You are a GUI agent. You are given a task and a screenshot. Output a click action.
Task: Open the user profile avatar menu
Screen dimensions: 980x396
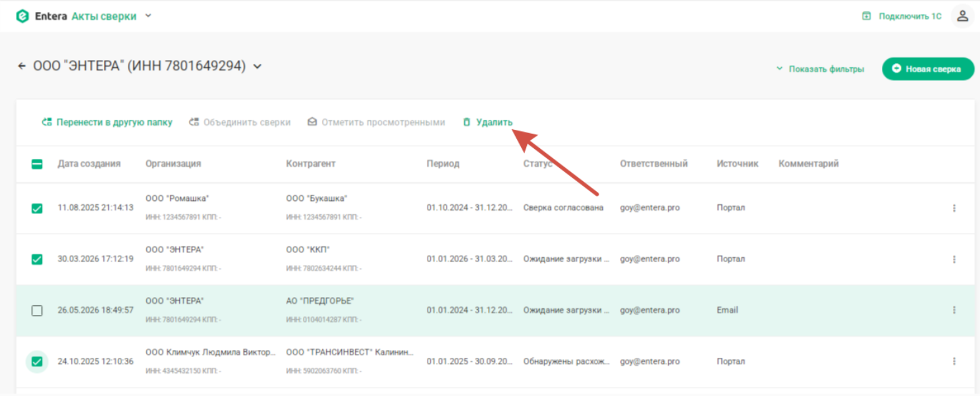coord(962,16)
